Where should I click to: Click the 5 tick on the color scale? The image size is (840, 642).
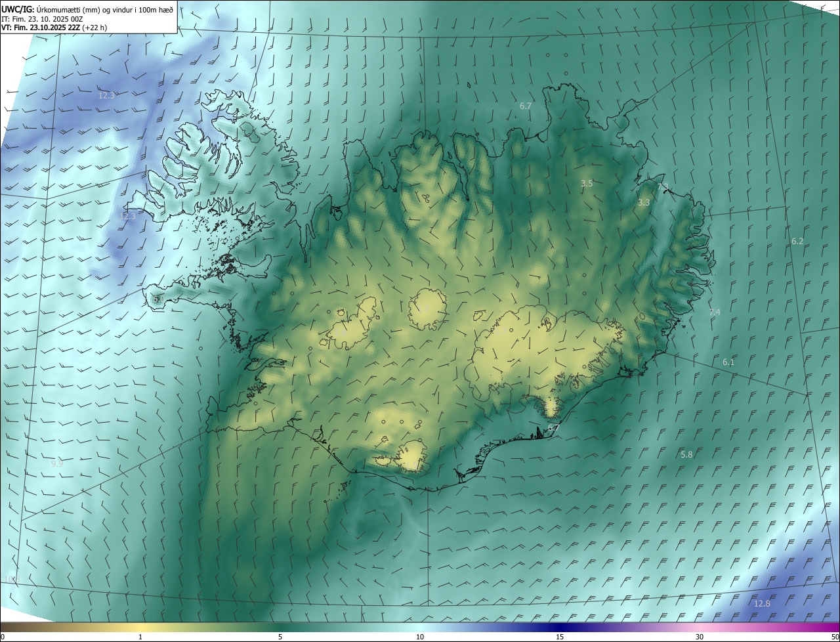(280, 637)
